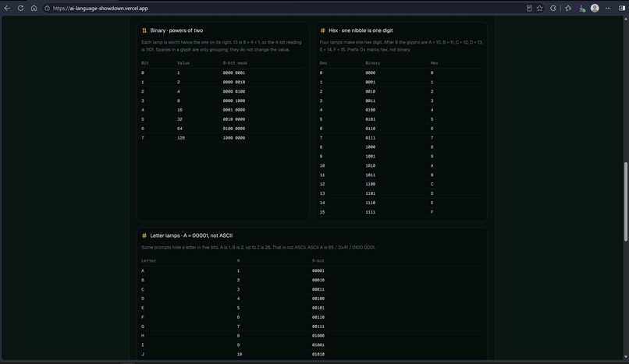The width and height of the screenshot is (629, 364).
Task: Select the mask cell '0000 0010'
Action: coord(234,82)
